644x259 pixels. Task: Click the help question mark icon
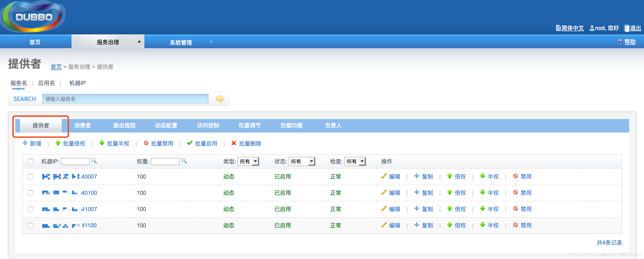(620, 42)
